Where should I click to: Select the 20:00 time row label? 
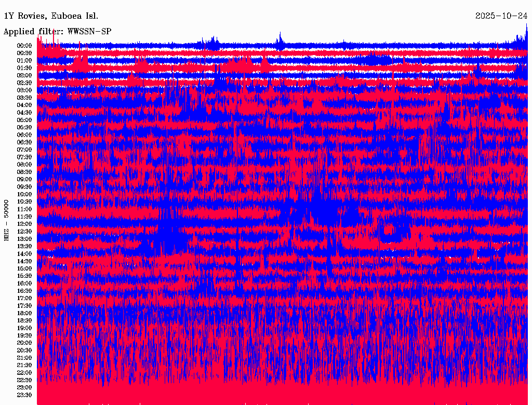point(24,343)
